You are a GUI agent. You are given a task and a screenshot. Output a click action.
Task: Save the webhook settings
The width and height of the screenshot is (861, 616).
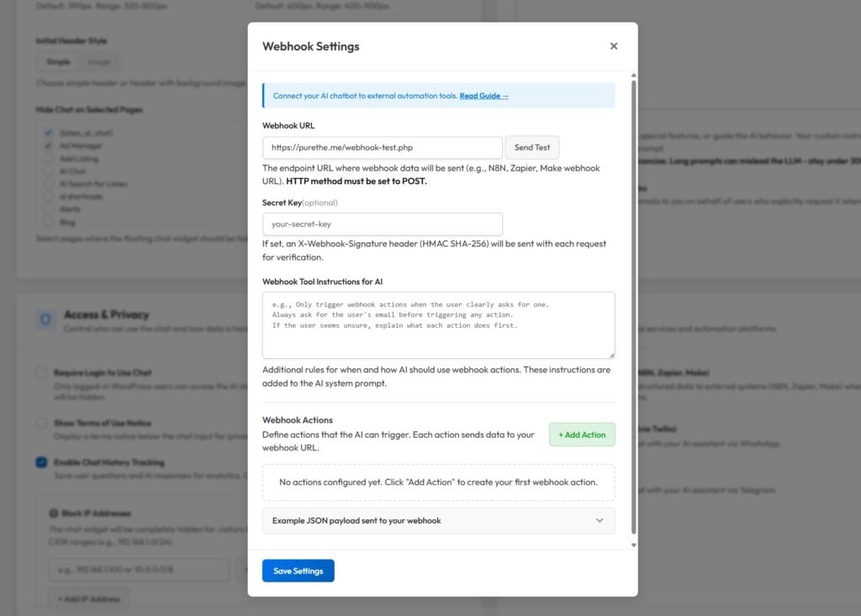click(x=298, y=571)
